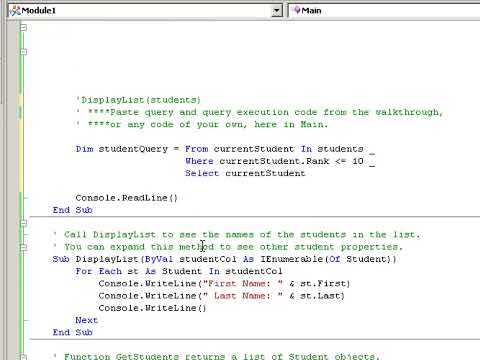Screen dimensions: 480x360
Task: Click the Module1 module icon
Action: [15, 11]
